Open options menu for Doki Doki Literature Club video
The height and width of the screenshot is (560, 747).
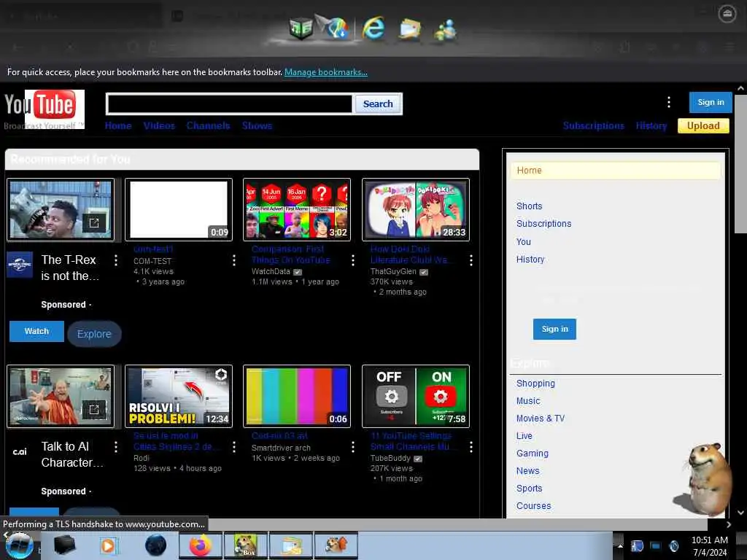point(471,260)
